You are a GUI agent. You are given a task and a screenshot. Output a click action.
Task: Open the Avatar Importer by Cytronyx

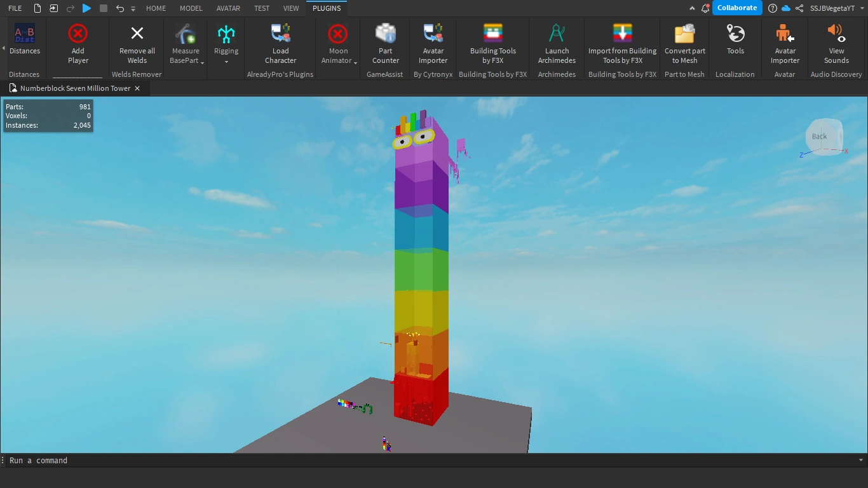(x=433, y=43)
